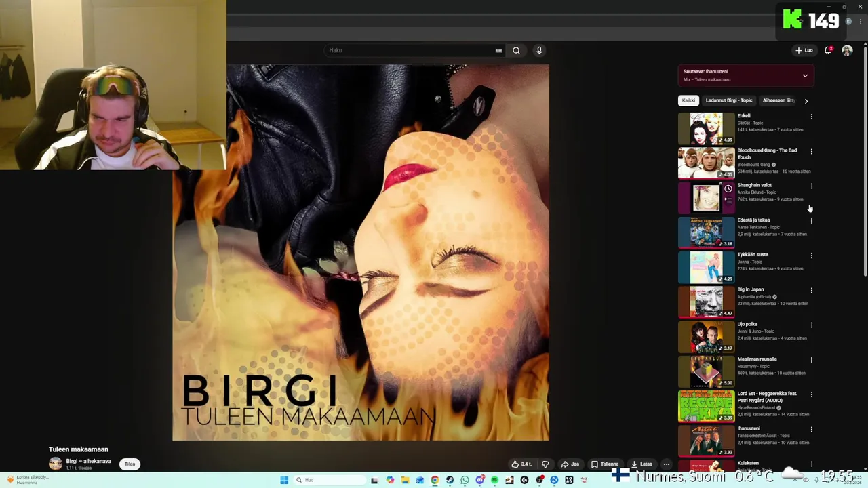Screen dimensions: 868x488
Task: Open Steam from the taskbar
Action: tap(450, 480)
